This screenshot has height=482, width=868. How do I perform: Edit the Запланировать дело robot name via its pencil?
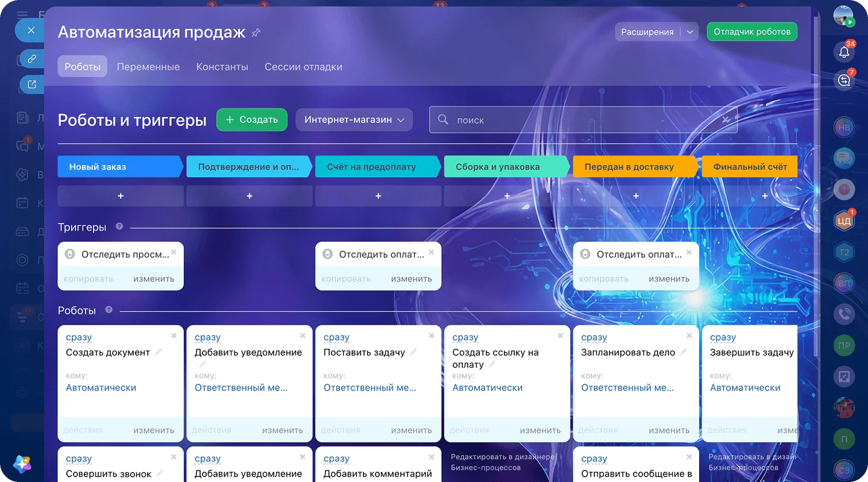click(x=684, y=352)
